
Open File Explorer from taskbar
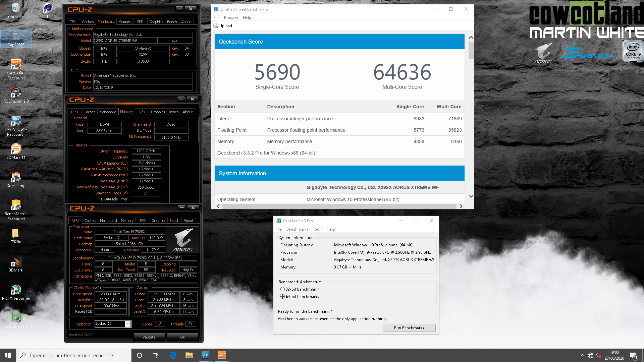pos(189,355)
